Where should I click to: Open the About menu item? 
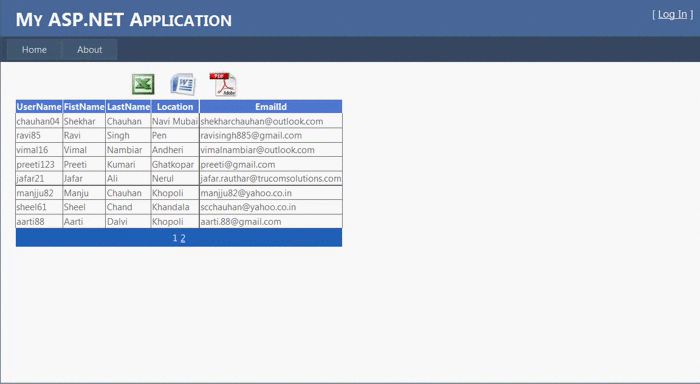(x=90, y=50)
